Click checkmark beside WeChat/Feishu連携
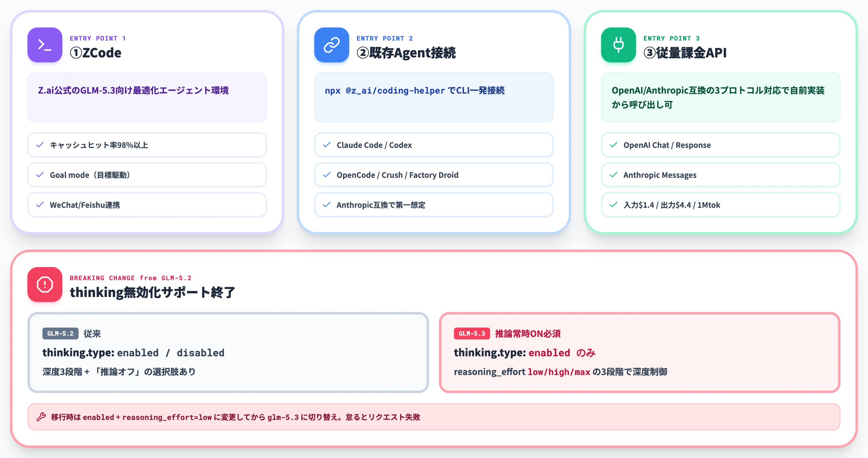Screen dimensions: 868x458 (40, 205)
